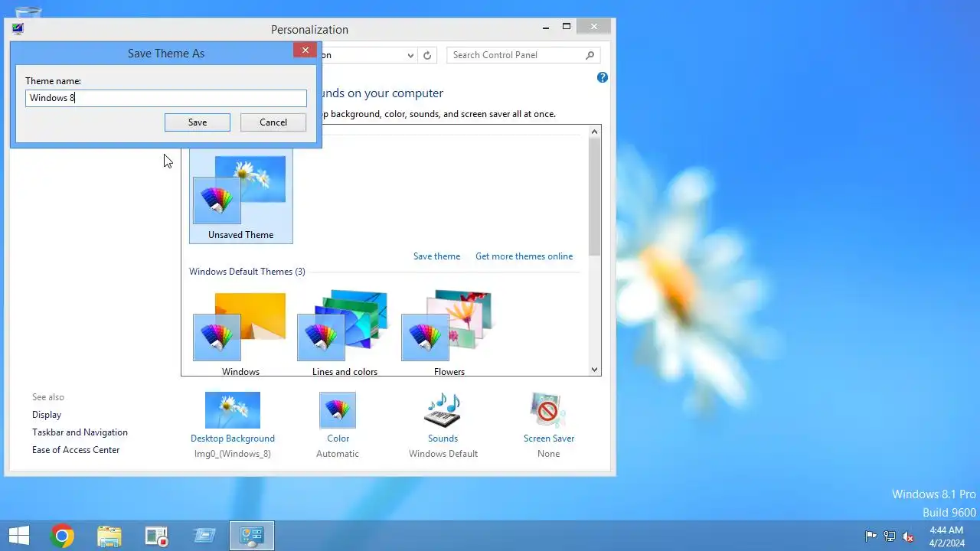Screen dimensions: 980x551
Task: Open the screen recorder taskbar icon
Action: (157, 536)
